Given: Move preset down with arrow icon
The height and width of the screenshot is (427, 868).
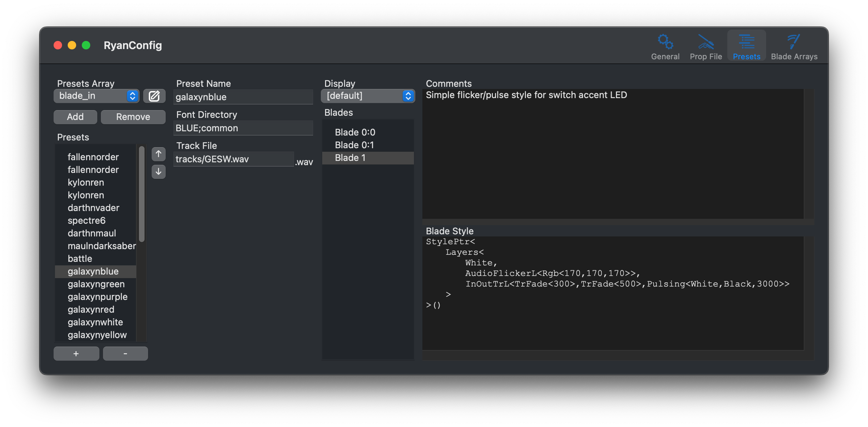Looking at the screenshot, I should click(x=158, y=172).
